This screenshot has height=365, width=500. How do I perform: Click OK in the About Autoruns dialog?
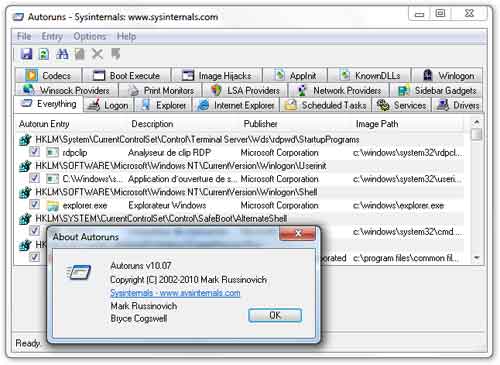coord(275,315)
